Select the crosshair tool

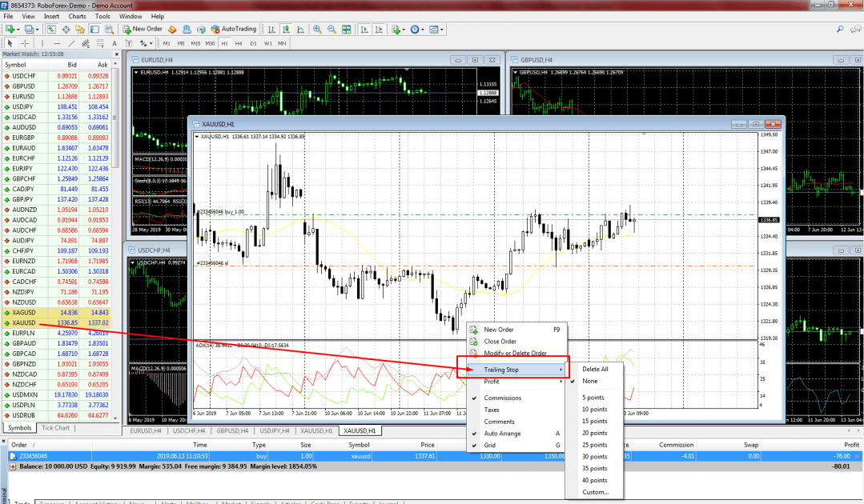click(x=25, y=43)
